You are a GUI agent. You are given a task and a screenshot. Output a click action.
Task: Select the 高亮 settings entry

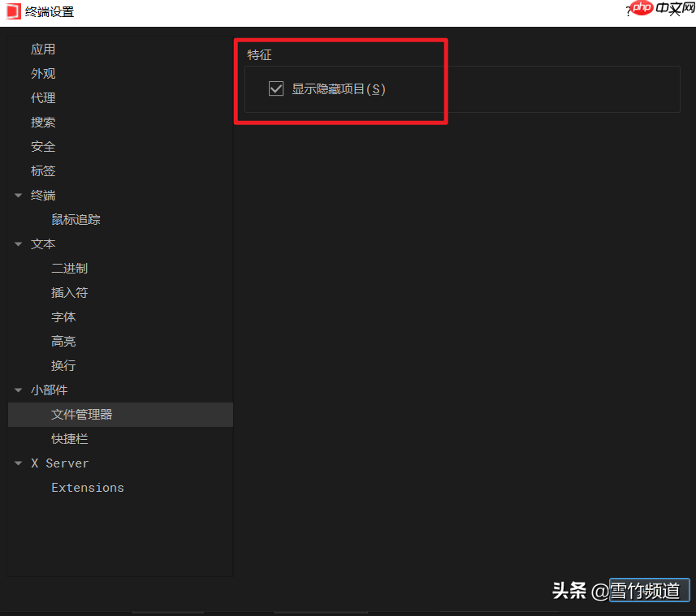coord(63,342)
